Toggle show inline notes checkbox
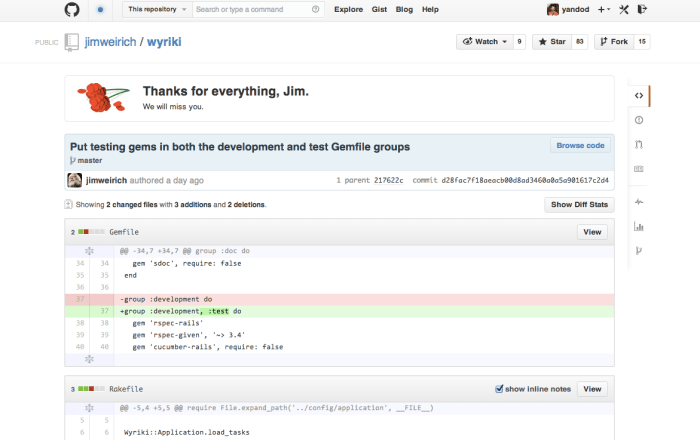Viewport: 700px width, 440px height. click(x=499, y=389)
